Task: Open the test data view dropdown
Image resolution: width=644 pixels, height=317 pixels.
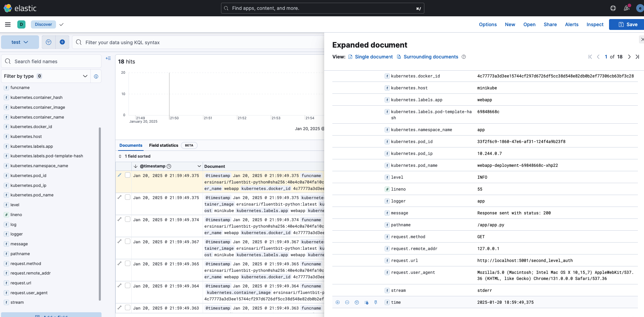Action: (20, 42)
